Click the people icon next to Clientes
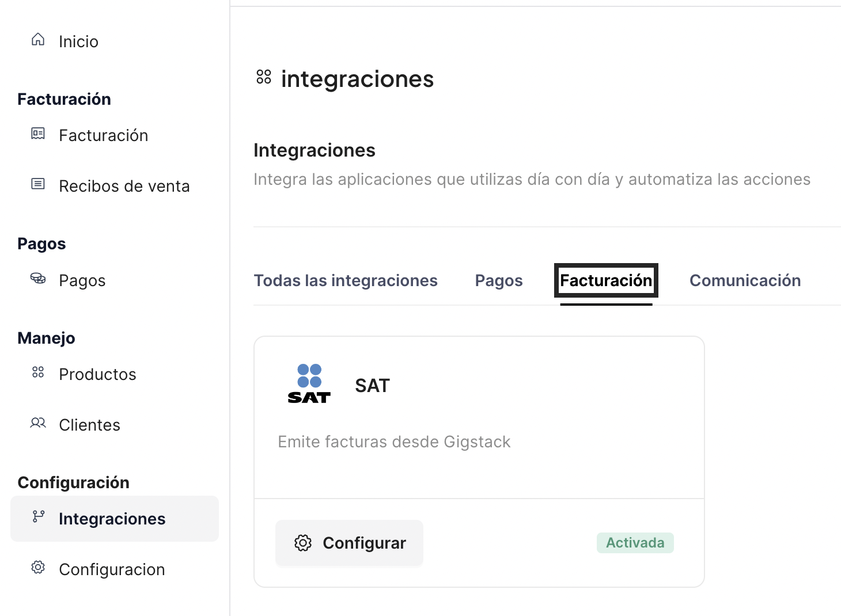Image resolution: width=841 pixels, height=616 pixels. pyautogui.click(x=38, y=423)
